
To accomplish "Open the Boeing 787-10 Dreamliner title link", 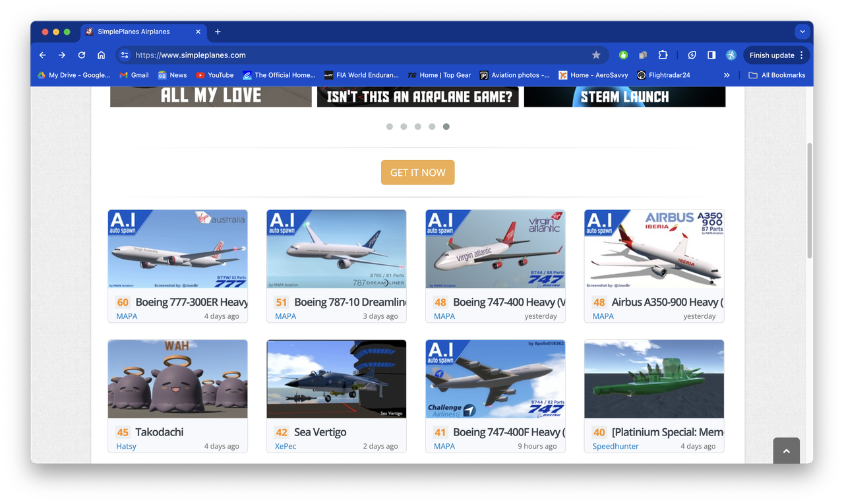I will tap(350, 302).
